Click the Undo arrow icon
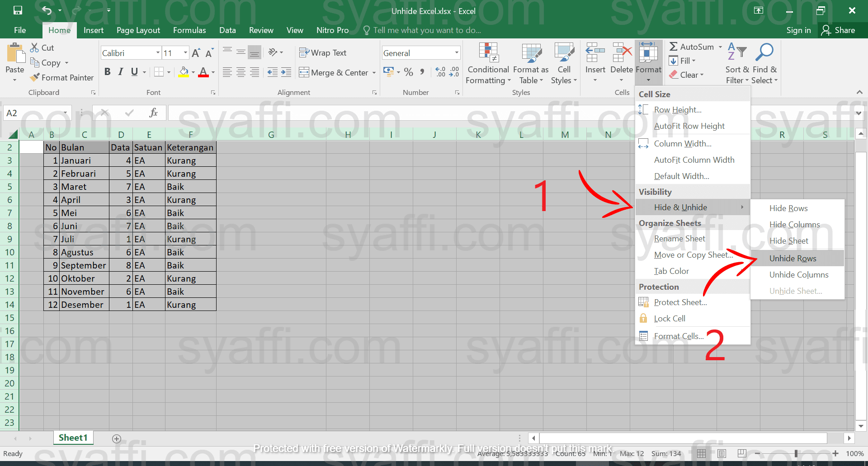 (x=47, y=10)
